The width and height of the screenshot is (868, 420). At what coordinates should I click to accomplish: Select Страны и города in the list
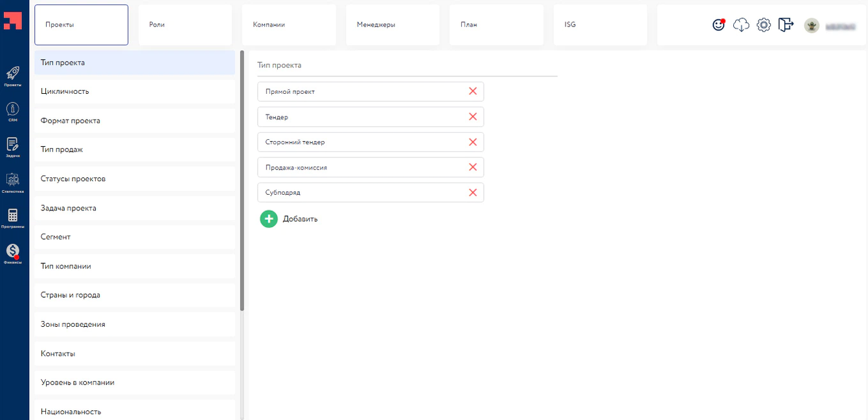(135, 295)
